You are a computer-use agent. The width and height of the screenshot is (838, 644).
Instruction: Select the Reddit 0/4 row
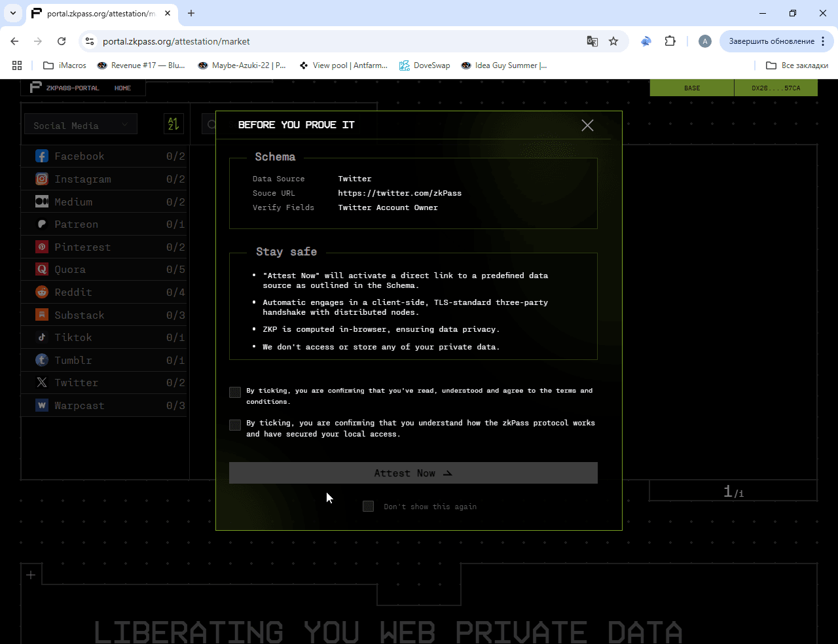[105, 292]
